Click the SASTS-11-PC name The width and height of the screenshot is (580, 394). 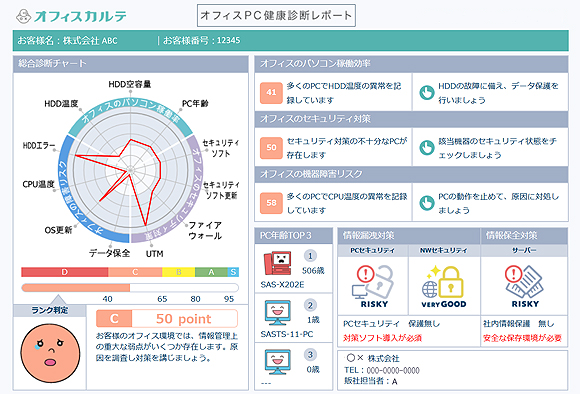287,334
